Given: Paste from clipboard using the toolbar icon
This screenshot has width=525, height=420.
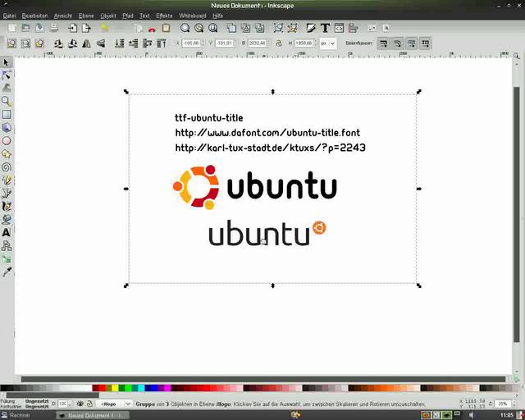Looking at the screenshot, I should tap(166, 28).
